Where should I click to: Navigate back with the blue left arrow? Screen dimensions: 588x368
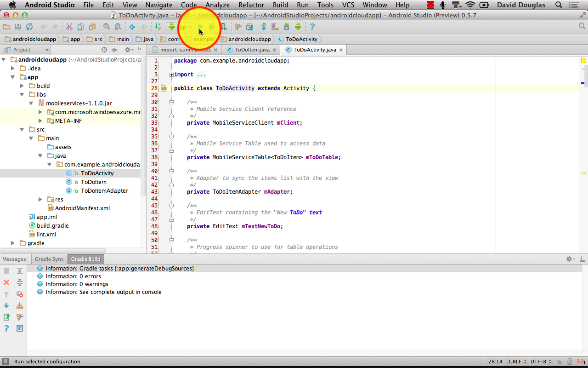pos(132,27)
